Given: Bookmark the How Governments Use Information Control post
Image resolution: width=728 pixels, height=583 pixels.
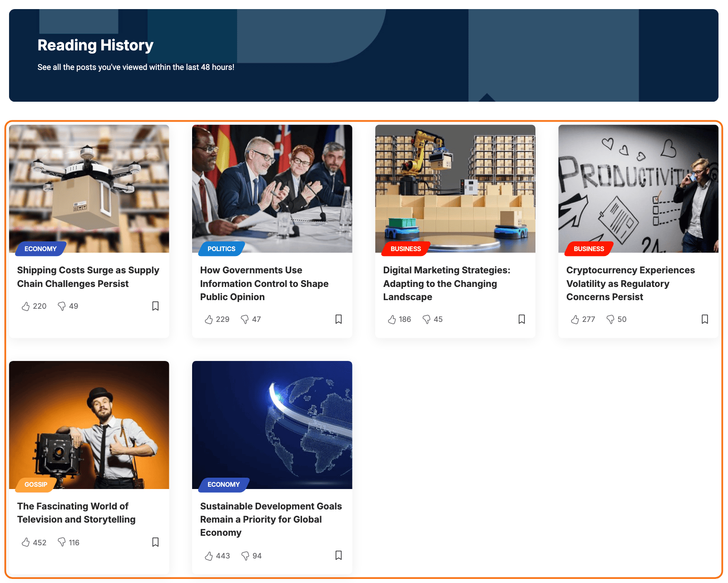Looking at the screenshot, I should click(x=338, y=319).
